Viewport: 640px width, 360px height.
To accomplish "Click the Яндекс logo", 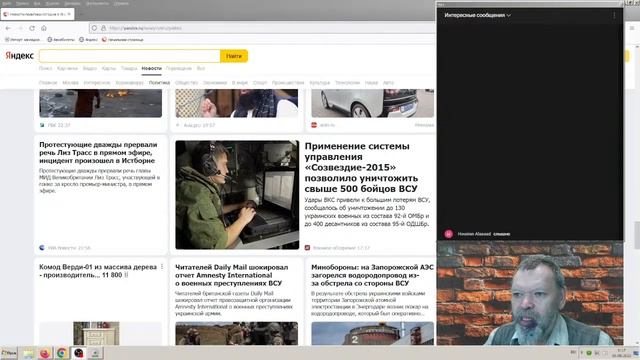I will click(x=19, y=56).
